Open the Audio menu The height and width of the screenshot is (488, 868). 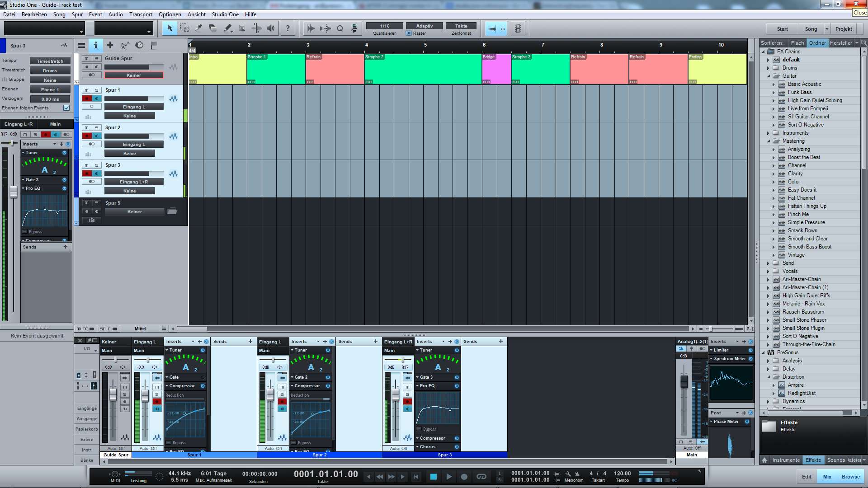point(116,14)
